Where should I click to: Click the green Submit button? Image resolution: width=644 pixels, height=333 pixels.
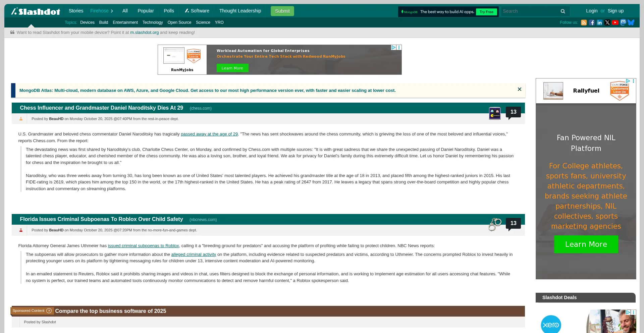pos(282,11)
